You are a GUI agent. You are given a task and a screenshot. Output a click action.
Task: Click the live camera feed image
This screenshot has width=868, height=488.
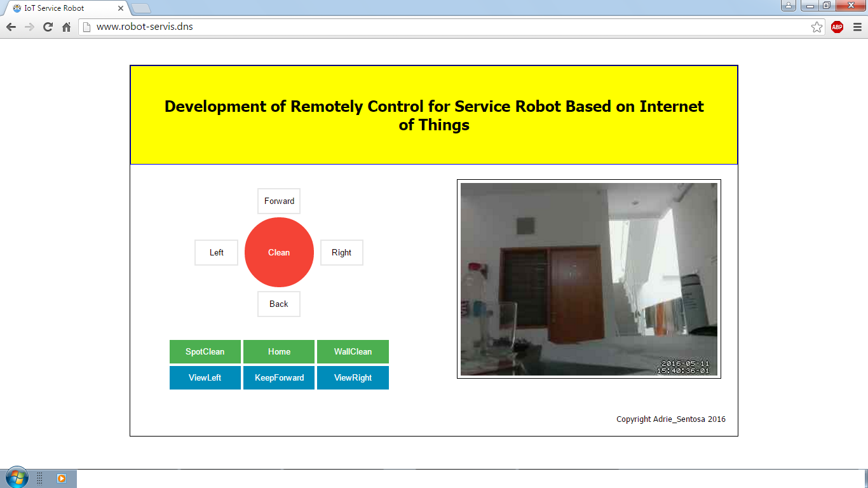tap(589, 279)
